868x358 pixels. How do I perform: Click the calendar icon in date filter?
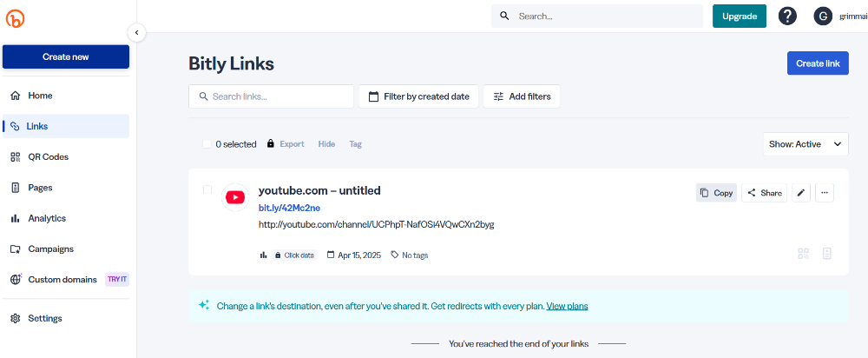(373, 96)
